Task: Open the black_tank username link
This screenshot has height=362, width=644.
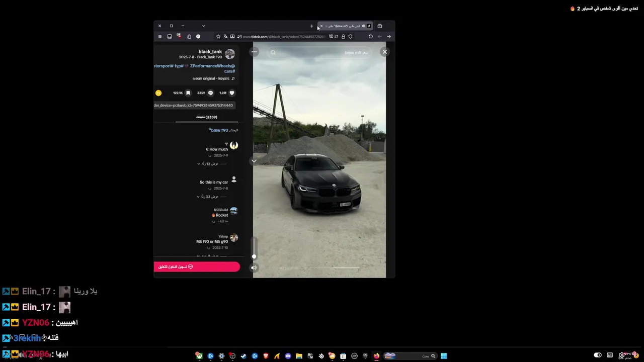Action: [x=210, y=52]
